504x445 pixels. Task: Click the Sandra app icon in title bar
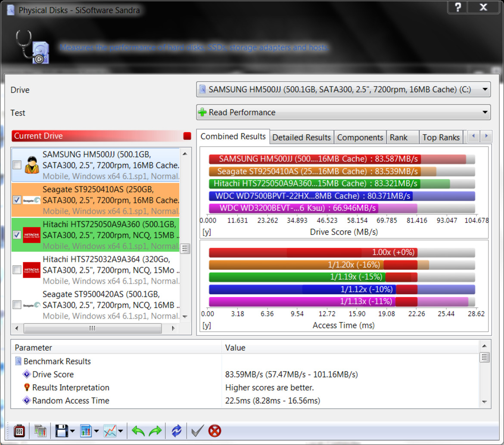[11, 10]
